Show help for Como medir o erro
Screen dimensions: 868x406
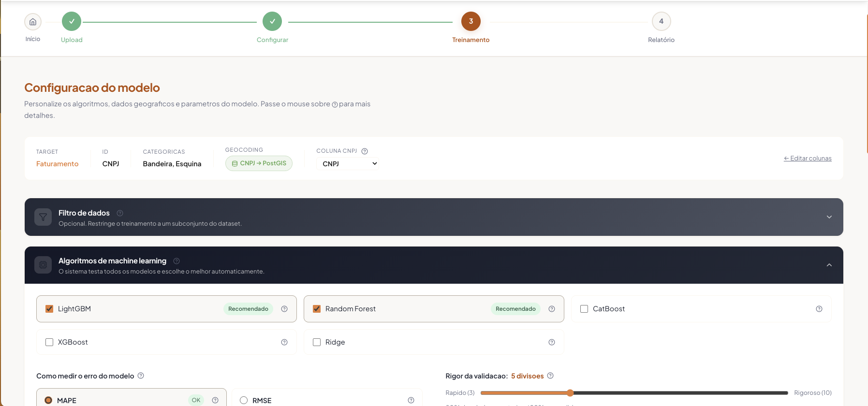coord(141,376)
